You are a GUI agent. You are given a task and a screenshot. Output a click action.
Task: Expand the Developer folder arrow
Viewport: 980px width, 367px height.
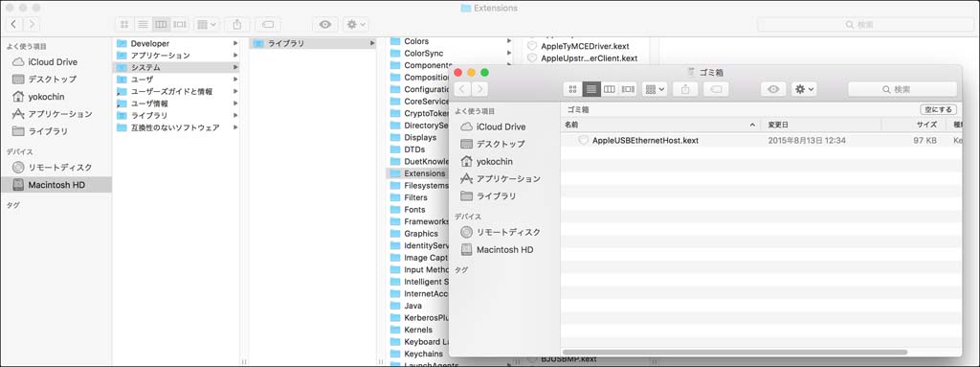(x=235, y=43)
